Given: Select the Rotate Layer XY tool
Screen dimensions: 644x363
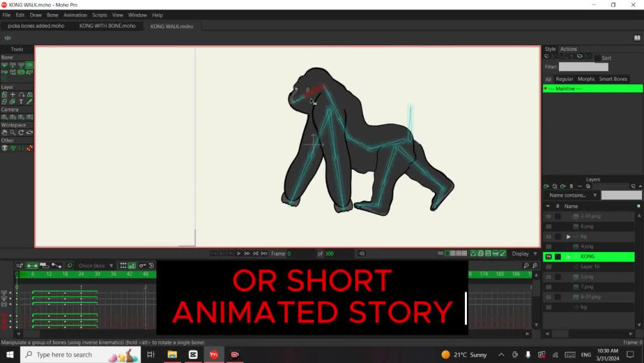Looking at the screenshot, I should (x=30, y=95).
